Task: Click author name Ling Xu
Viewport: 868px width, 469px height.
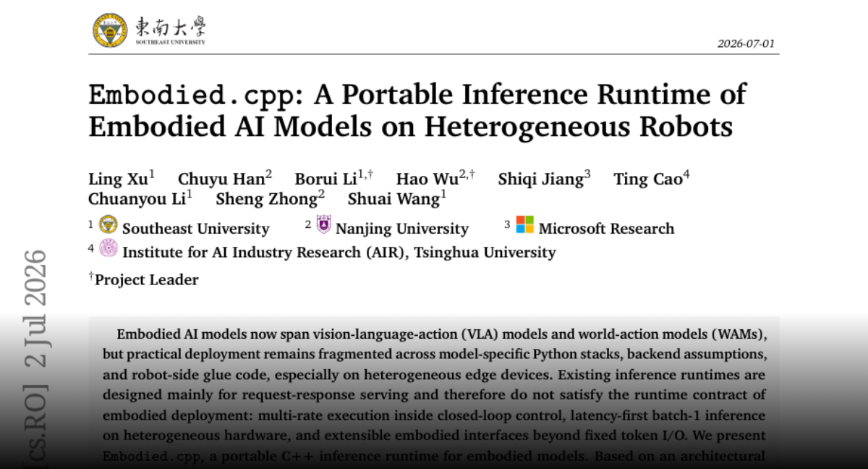Action: [x=119, y=179]
